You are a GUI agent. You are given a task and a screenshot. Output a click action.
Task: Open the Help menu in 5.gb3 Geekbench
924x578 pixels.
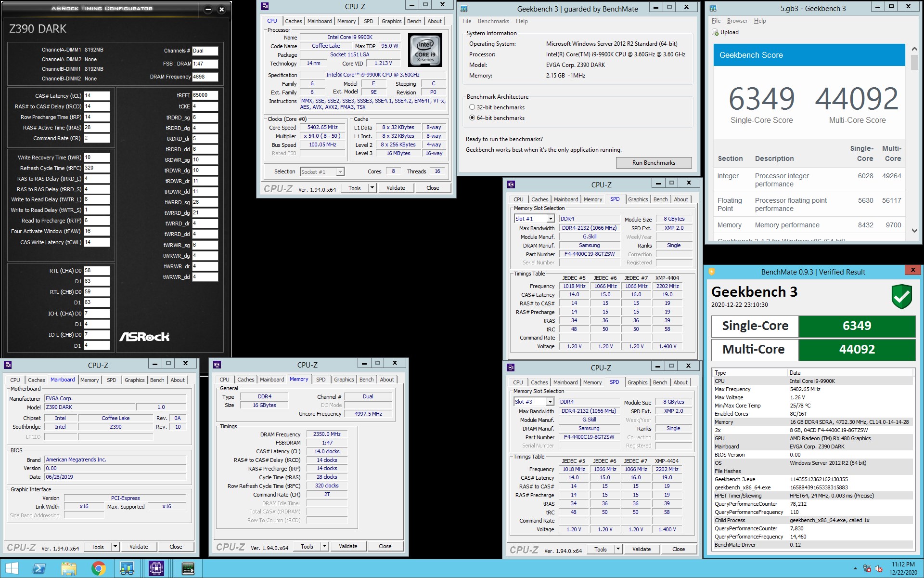coord(760,21)
